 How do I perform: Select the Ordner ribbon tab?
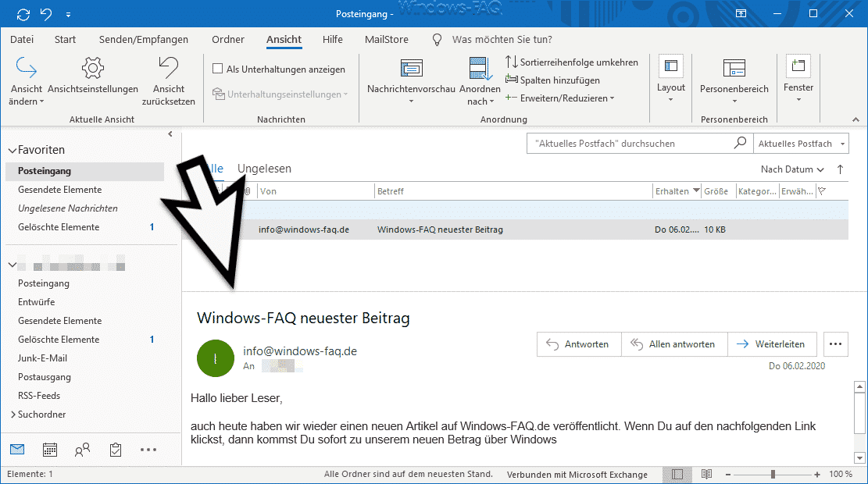[x=228, y=39]
